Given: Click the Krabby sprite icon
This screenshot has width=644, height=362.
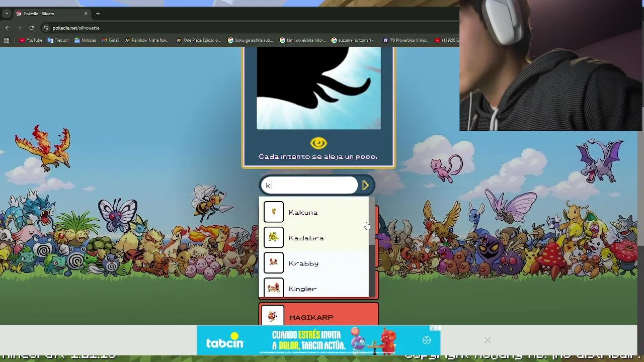Looking at the screenshot, I should [x=274, y=263].
